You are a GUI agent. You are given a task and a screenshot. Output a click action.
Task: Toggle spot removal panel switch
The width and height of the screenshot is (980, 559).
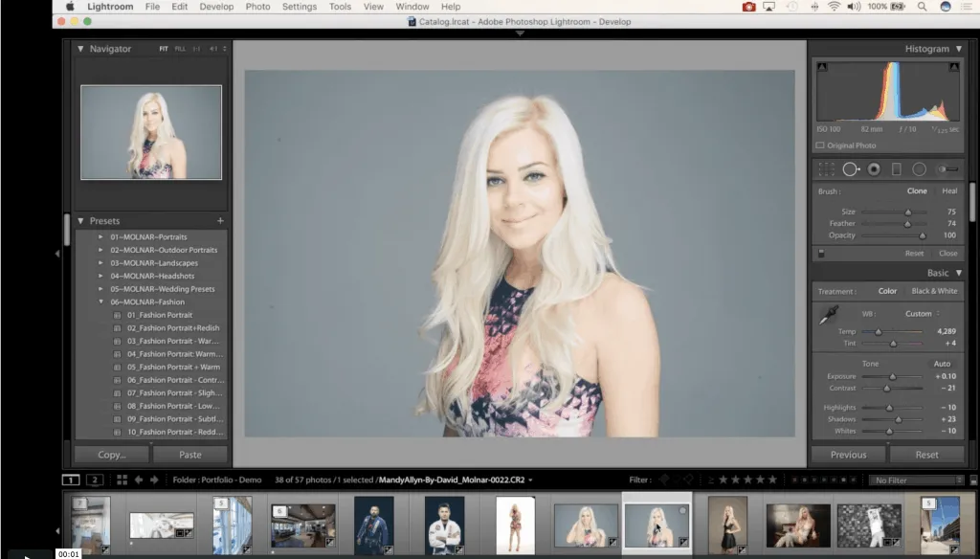(821, 254)
